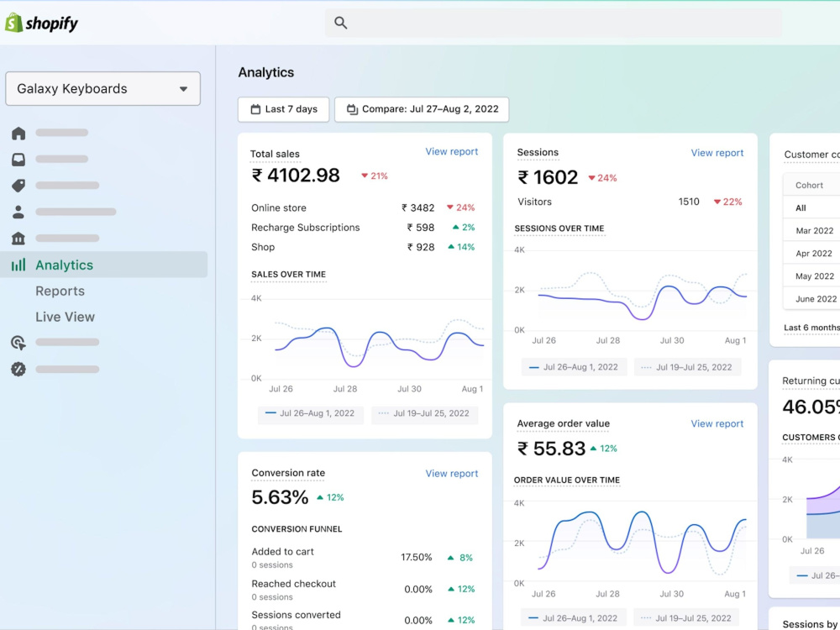Click the Visitors row label

[534, 202]
